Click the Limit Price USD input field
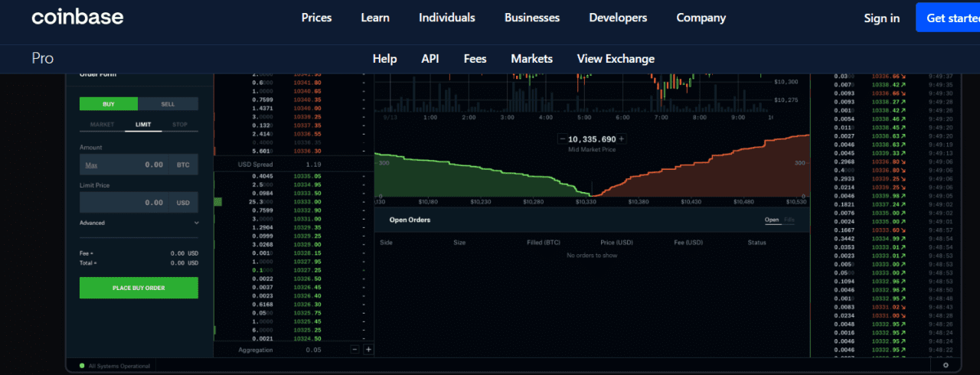980x375 pixels. (x=139, y=203)
